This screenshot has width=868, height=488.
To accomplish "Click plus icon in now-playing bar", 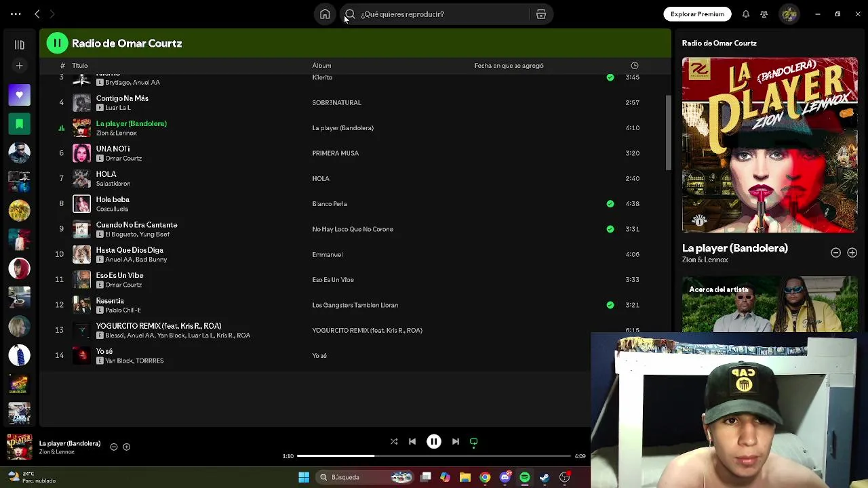I will (126, 447).
